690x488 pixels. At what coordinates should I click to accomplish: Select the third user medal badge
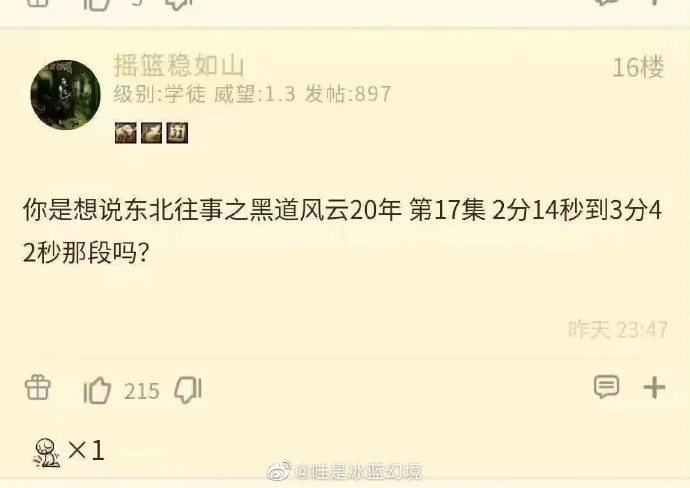tap(177, 132)
